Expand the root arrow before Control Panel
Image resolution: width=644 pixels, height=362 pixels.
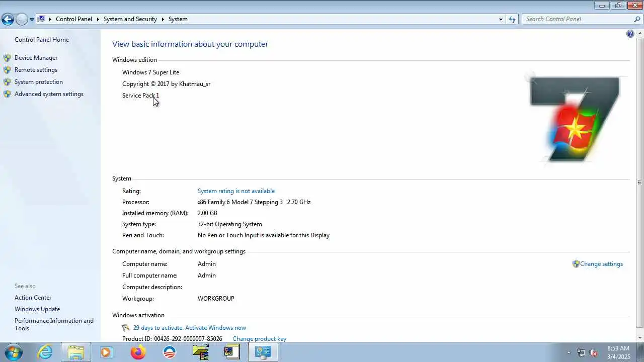click(50, 19)
